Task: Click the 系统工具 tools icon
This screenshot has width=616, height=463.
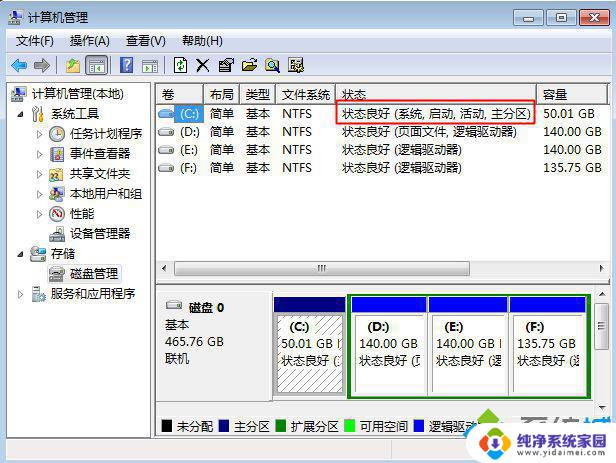Action: (x=38, y=114)
